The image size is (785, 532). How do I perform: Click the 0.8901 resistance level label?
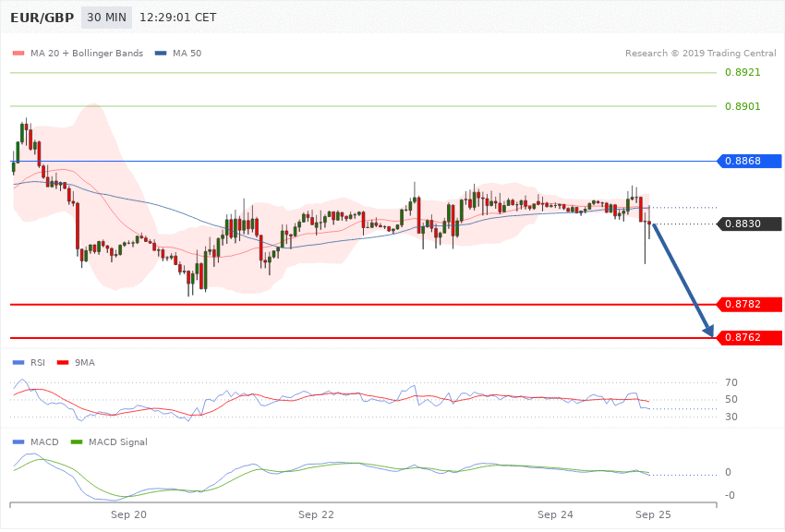743,106
